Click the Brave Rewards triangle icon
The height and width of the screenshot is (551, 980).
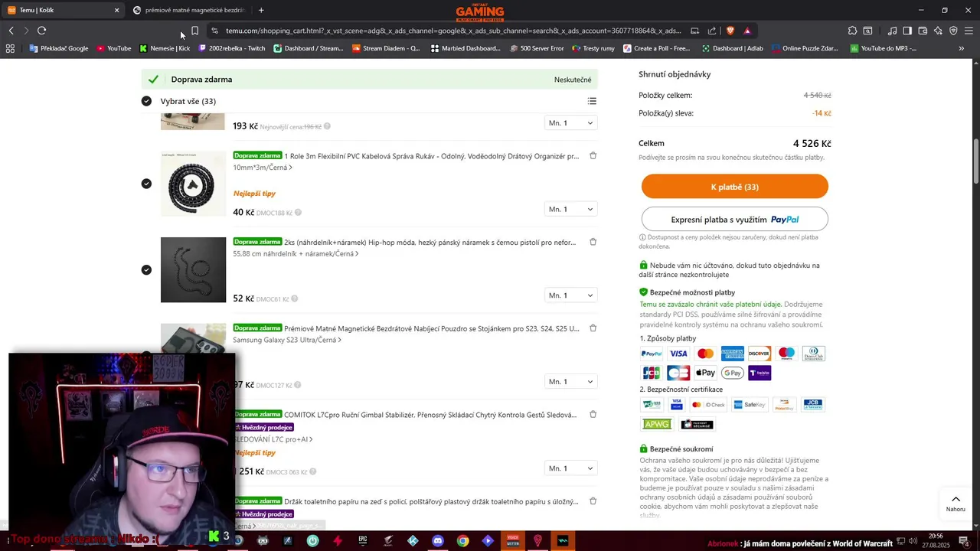[x=747, y=31]
